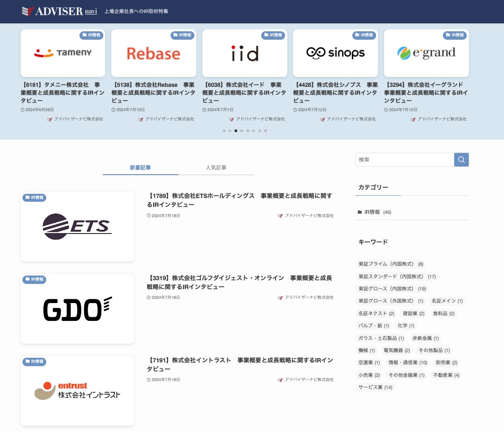Open 【7191】株式会社イントラスト article title

coord(240,364)
